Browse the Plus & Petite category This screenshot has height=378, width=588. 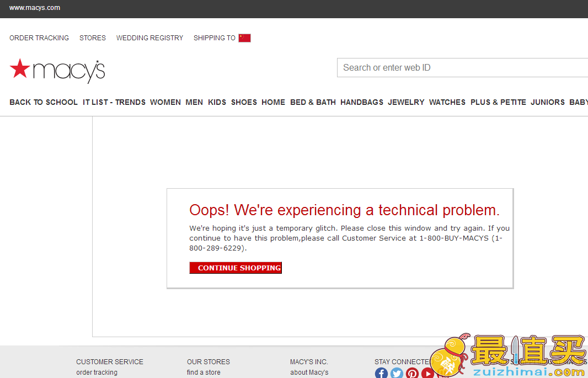499,102
